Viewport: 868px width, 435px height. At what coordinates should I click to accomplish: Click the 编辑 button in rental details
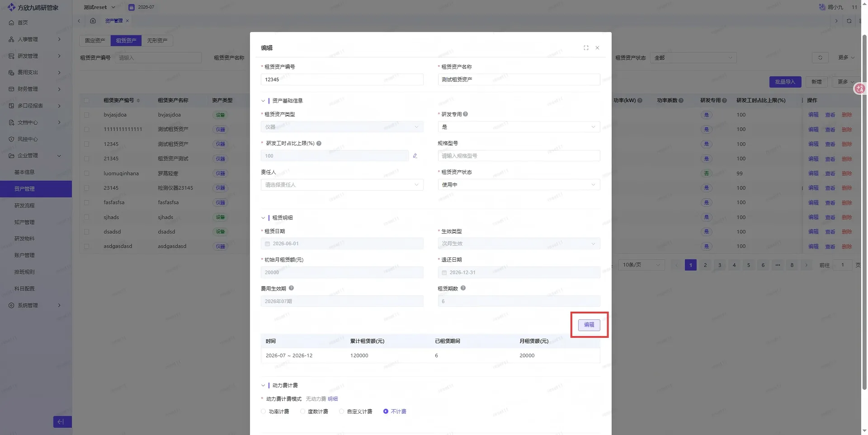(x=589, y=325)
